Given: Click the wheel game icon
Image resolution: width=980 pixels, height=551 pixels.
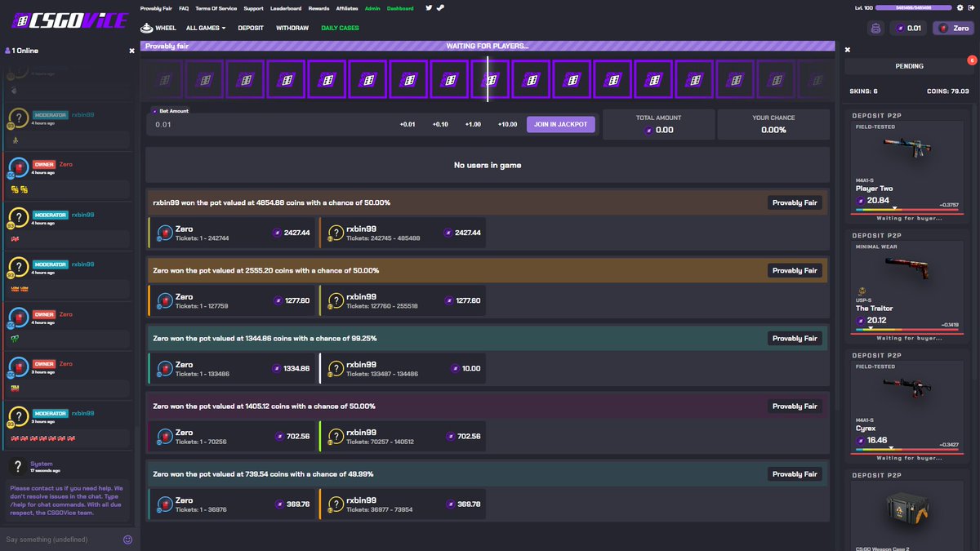Looking at the screenshot, I should (147, 28).
